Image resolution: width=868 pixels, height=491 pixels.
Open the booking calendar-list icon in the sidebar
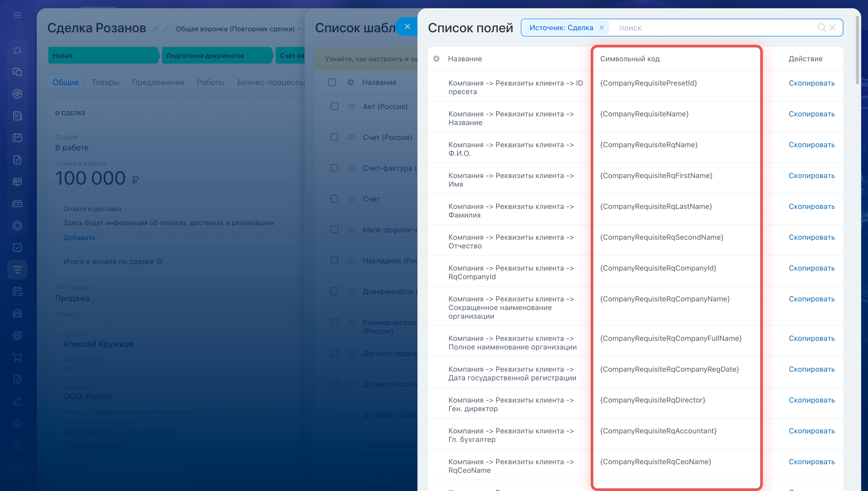coord(17,291)
